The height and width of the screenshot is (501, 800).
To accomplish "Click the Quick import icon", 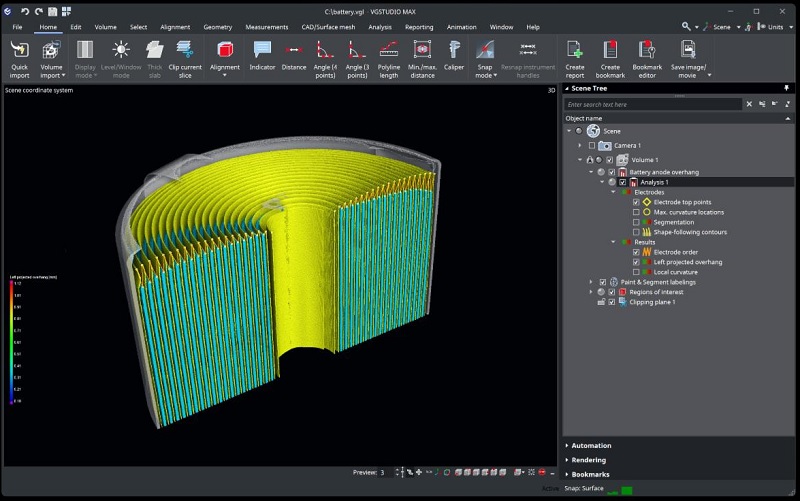I will (x=19, y=50).
